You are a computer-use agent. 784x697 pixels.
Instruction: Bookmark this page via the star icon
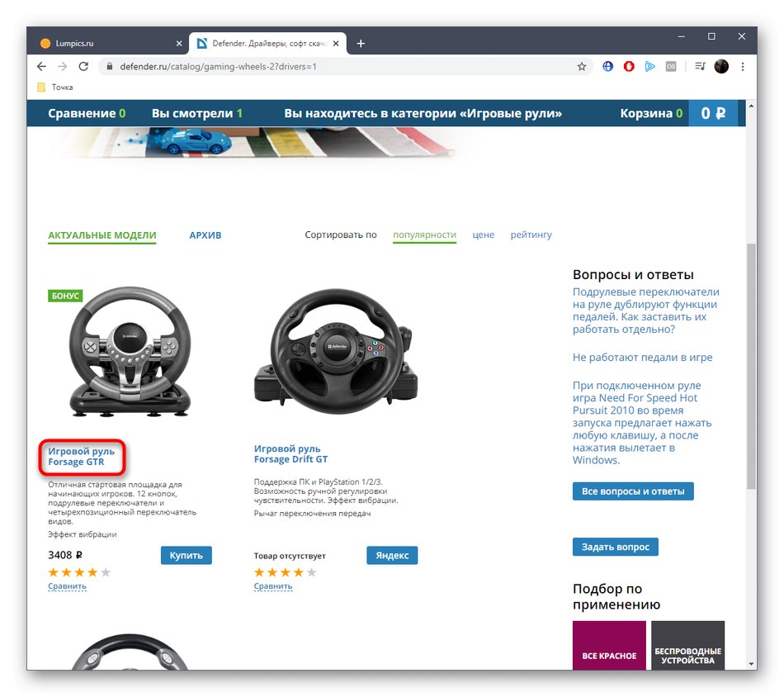[582, 66]
